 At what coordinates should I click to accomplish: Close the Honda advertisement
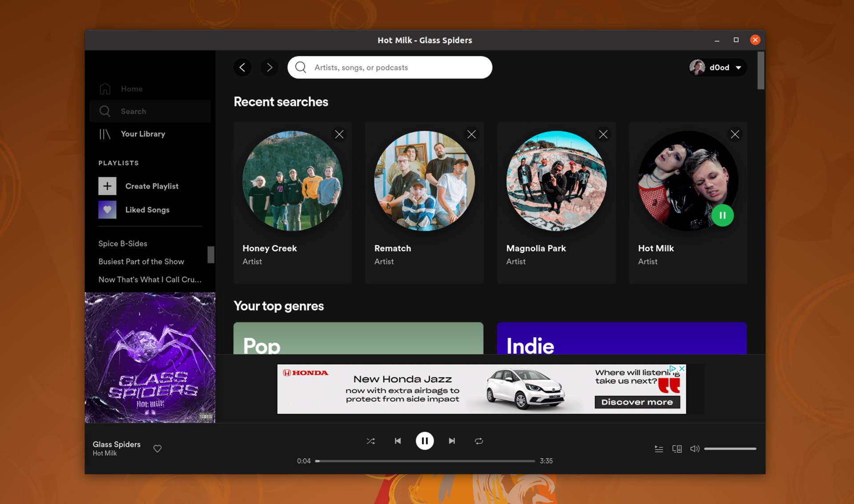coord(682,368)
